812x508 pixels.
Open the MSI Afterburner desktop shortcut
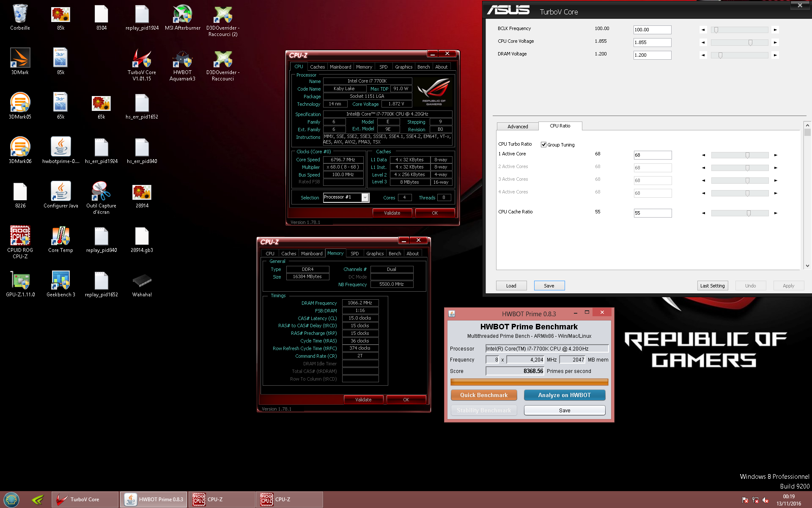[x=183, y=18]
